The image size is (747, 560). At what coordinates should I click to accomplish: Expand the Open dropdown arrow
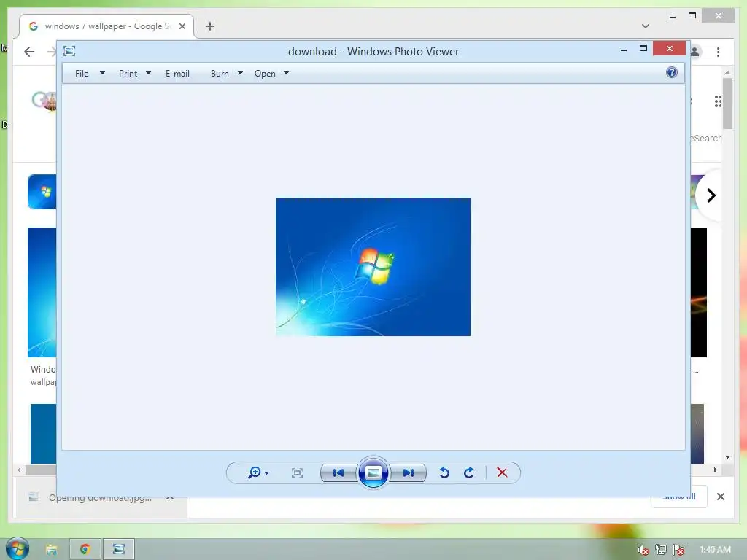pyautogui.click(x=286, y=74)
